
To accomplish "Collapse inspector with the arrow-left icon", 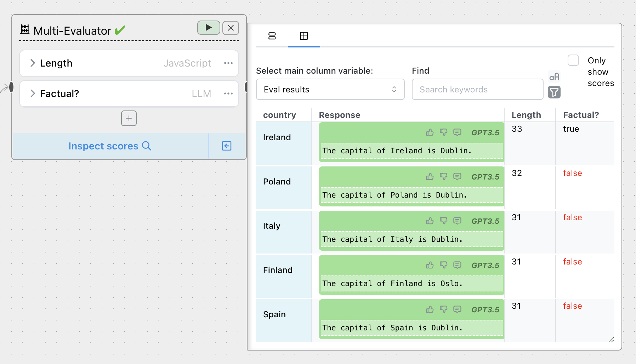I will [x=227, y=146].
